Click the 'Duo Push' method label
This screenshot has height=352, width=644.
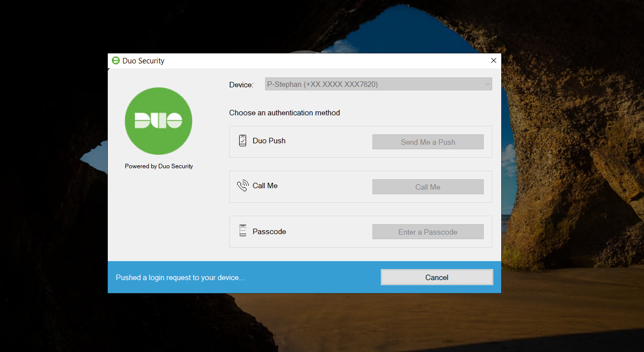point(269,141)
